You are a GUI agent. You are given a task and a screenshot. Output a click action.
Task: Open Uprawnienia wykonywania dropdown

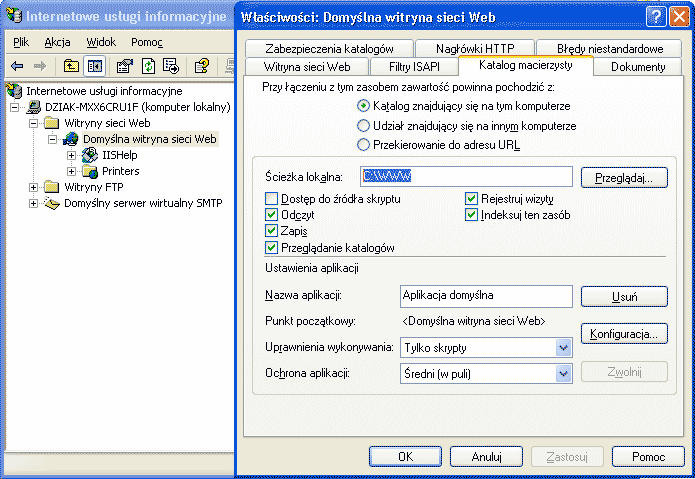[563, 348]
